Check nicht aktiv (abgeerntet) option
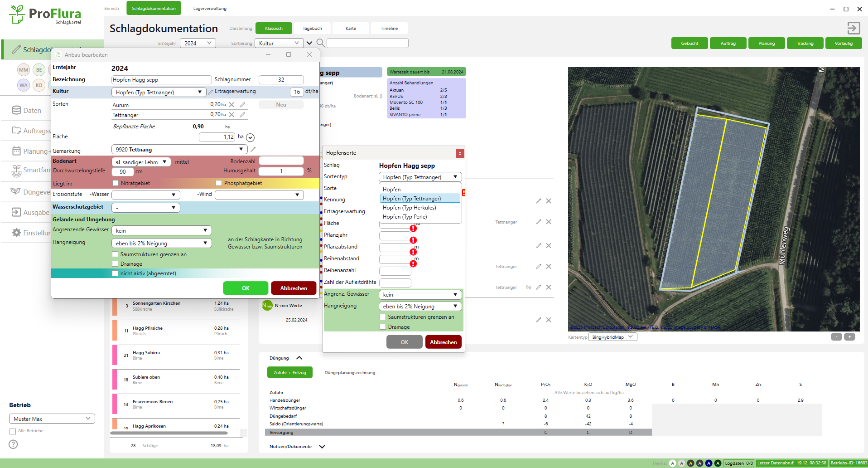 (116, 273)
